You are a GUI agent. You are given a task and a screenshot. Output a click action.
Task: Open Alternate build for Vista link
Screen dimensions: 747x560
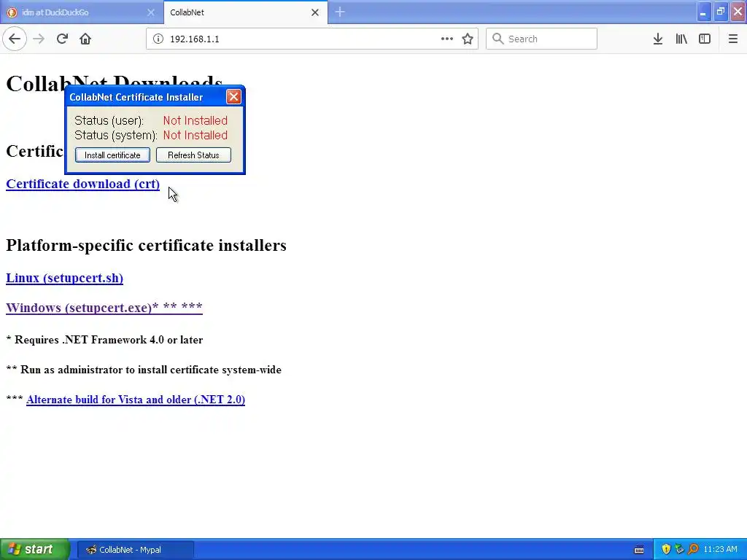click(136, 400)
